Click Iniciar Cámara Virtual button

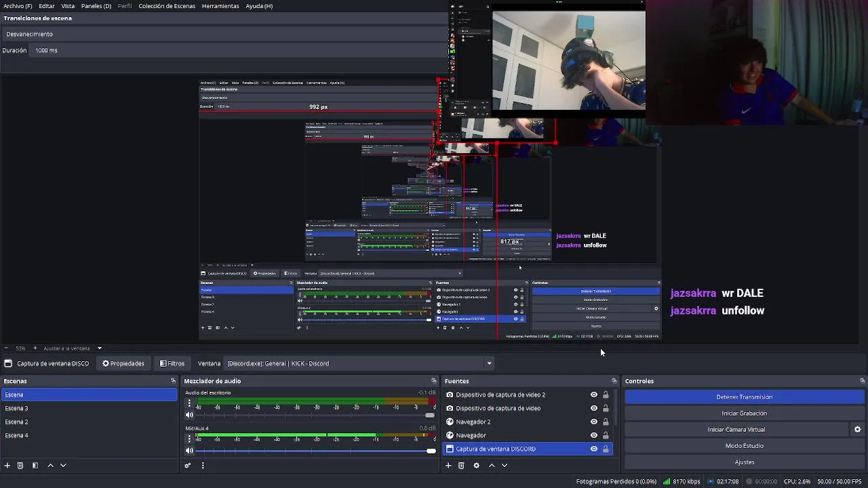click(736, 430)
